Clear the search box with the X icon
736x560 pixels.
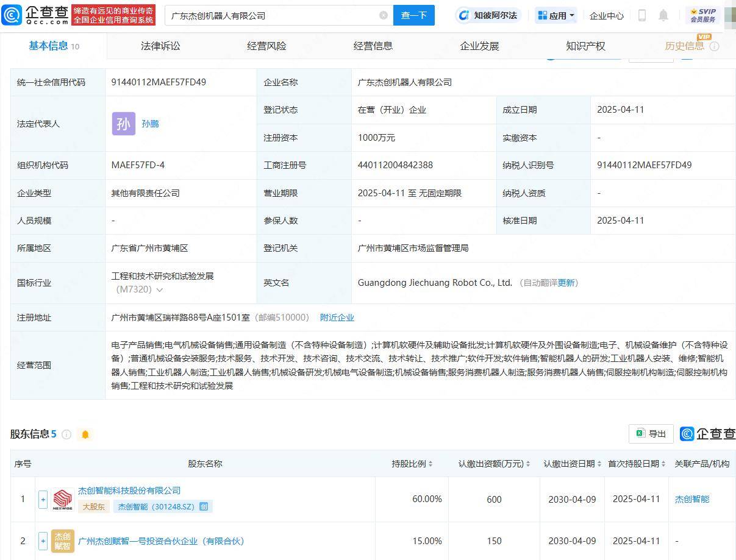(x=384, y=15)
